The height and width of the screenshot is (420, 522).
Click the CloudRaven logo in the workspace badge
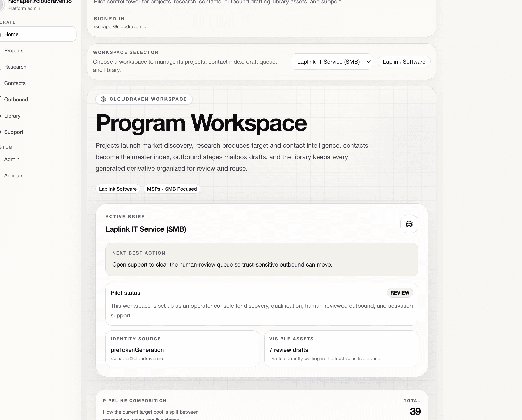(103, 99)
